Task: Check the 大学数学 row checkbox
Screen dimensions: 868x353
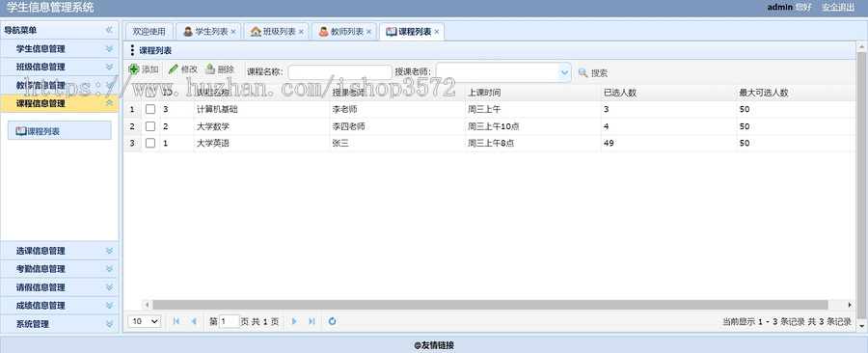Action: point(150,126)
